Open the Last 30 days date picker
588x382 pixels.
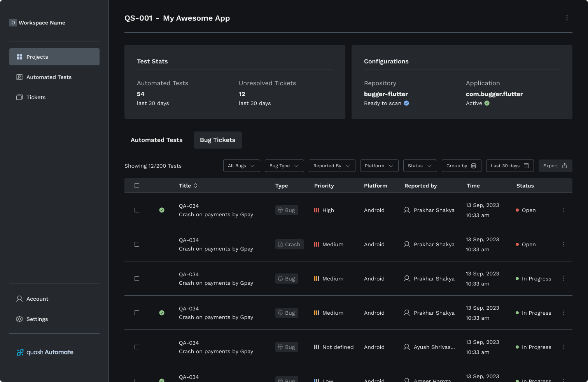click(509, 166)
